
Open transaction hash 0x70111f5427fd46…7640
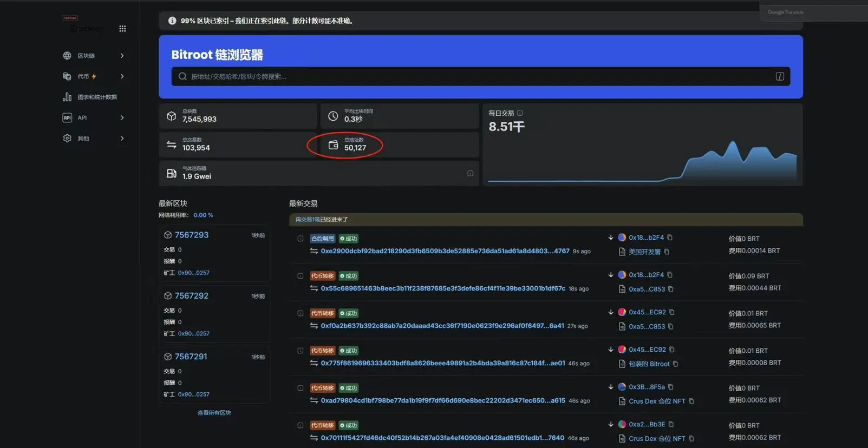[442, 438]
